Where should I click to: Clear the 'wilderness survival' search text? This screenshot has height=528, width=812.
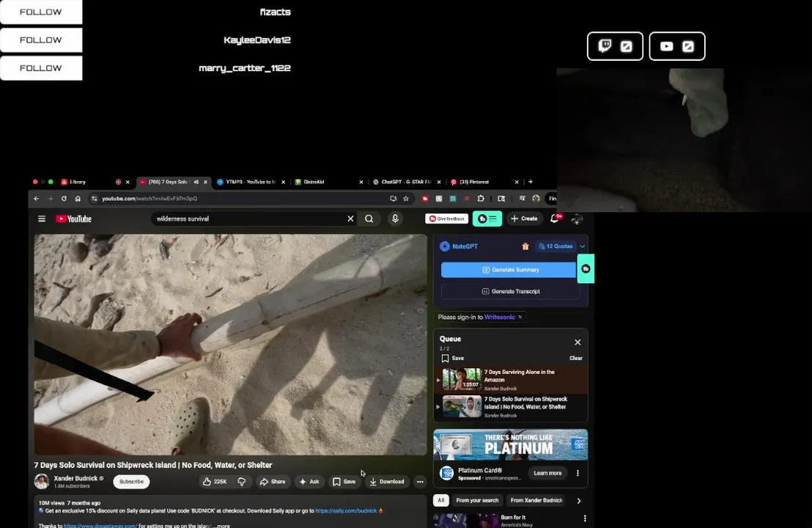(350, 219)
